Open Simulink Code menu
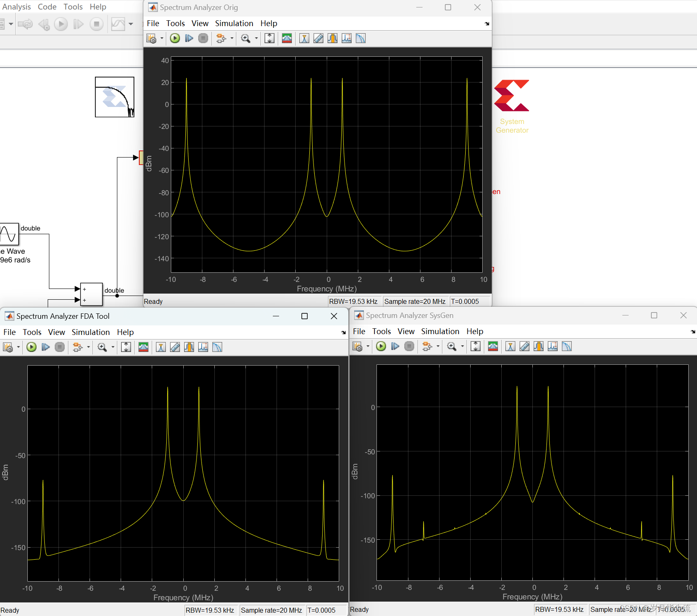Screen dimensions: 697x616 click(x=47, y=7)
